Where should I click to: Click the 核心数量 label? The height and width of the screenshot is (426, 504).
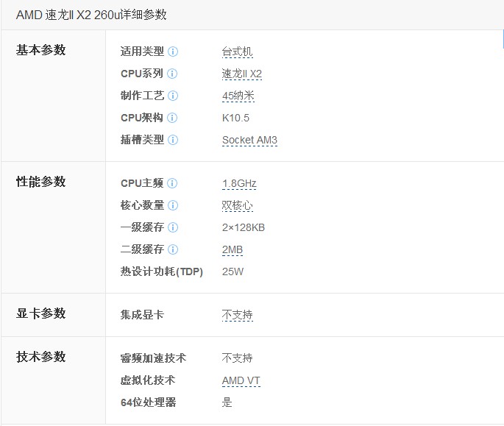(142, 205)
